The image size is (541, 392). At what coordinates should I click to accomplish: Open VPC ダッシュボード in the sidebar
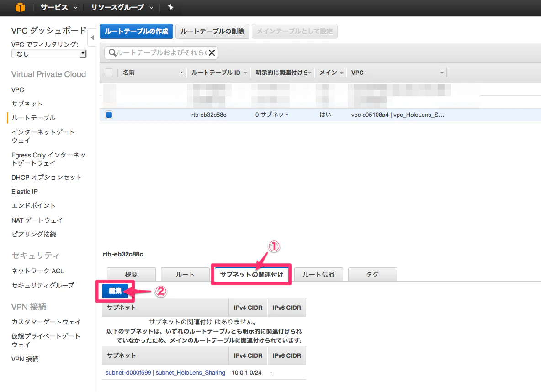[48, 31]
